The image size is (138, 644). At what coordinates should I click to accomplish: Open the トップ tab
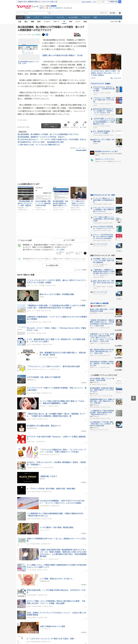point(20,17)
